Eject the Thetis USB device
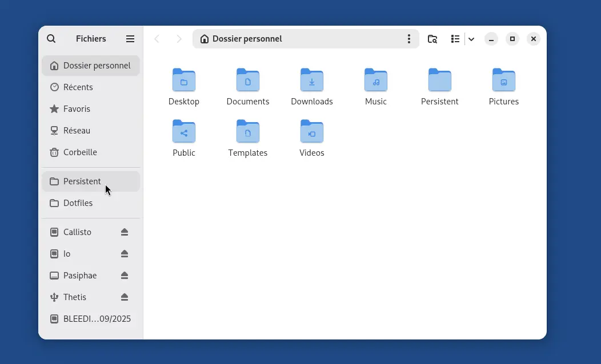 [124, 297]
